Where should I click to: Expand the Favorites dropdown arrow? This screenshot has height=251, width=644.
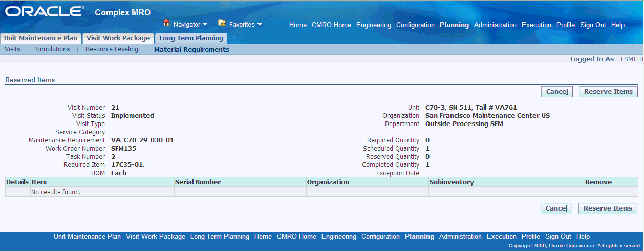260,24
